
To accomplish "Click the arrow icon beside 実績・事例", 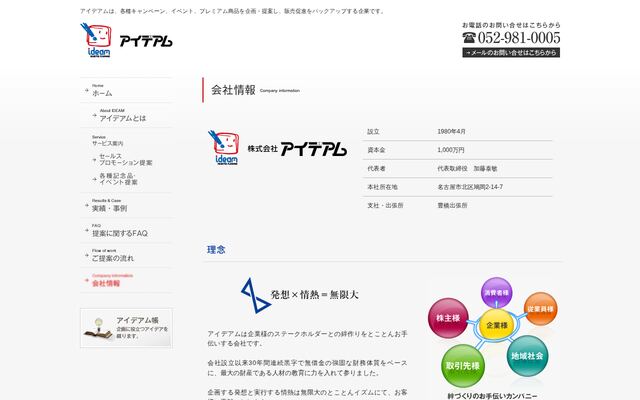I will pos(87,205).
